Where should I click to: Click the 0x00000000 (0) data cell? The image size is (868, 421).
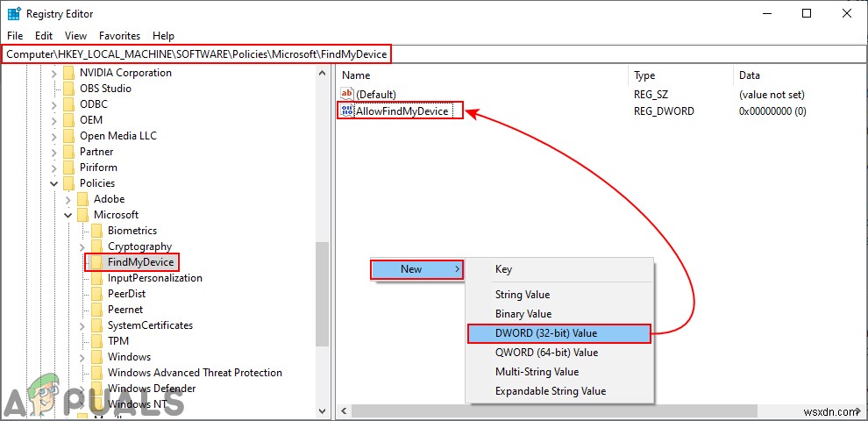[x=772, y=111]
